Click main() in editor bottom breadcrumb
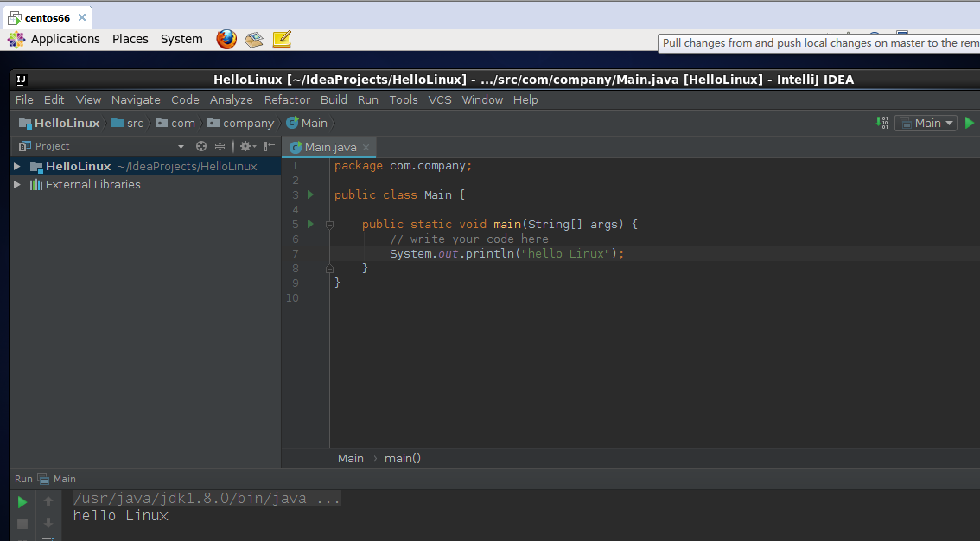Image resolution: width=980 pixels, height=541 pixels. (x=403, y=459)
